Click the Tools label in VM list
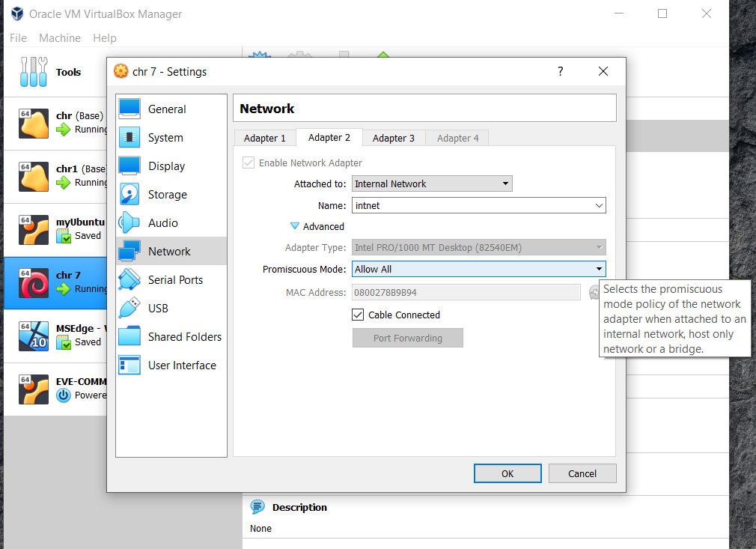Image resolution: width=756 pixels, height=549 pixels. 68,72
